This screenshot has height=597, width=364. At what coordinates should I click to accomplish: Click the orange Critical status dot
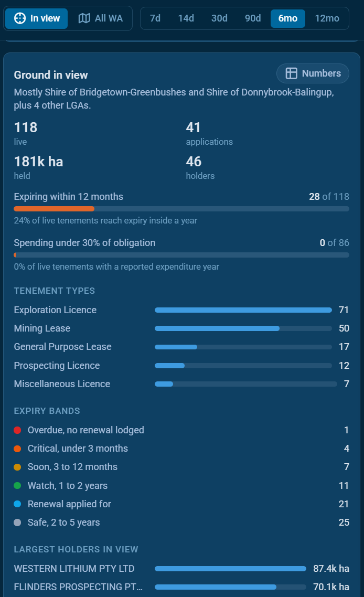pos(17,449)
